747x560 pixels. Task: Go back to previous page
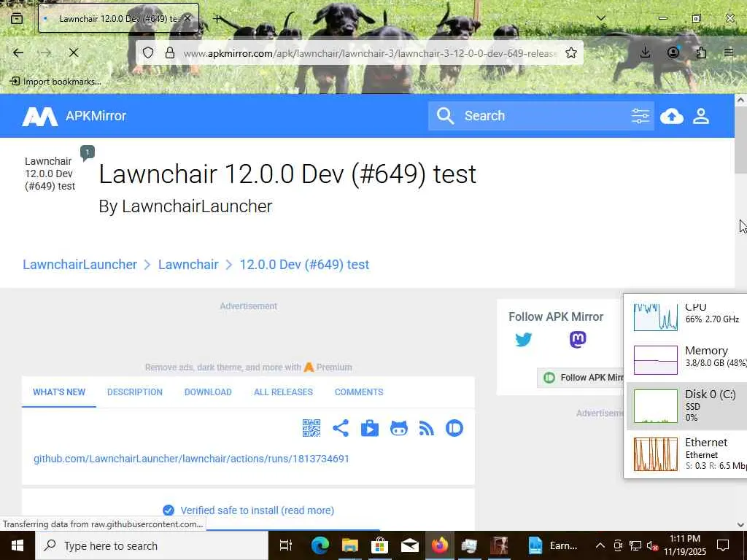tap(18, 52)
